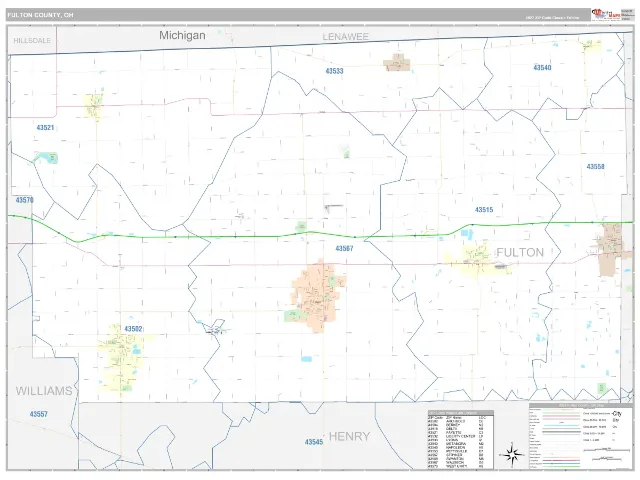Image resolution: width=640 pixels, height=480 pixels.
Task: Click the 'HENRY' county label
Action: coord(349,437)
